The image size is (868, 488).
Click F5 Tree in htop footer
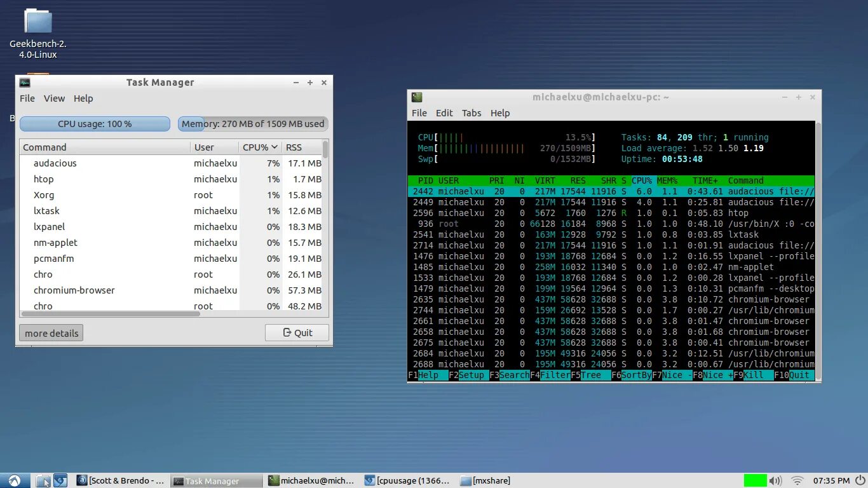pos(591,375)
